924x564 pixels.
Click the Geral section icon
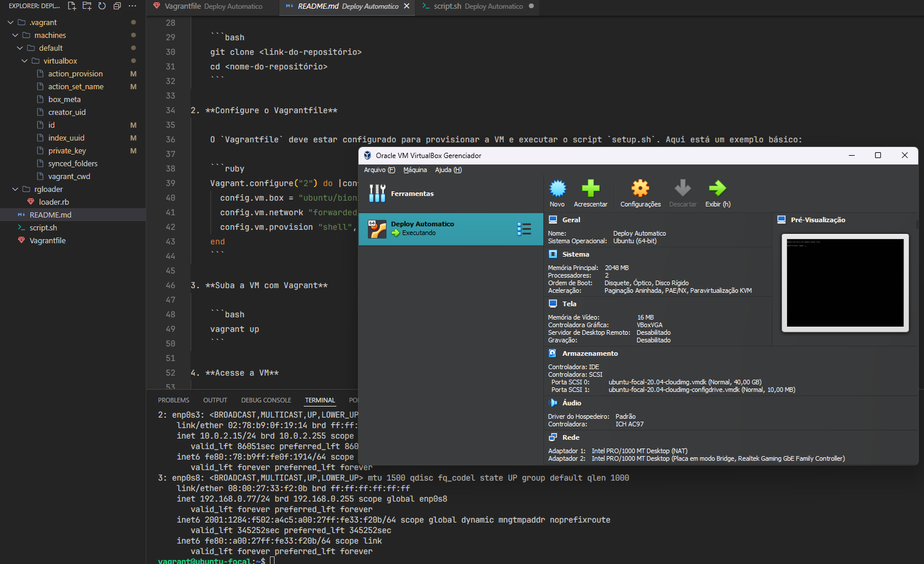point(553,220)
